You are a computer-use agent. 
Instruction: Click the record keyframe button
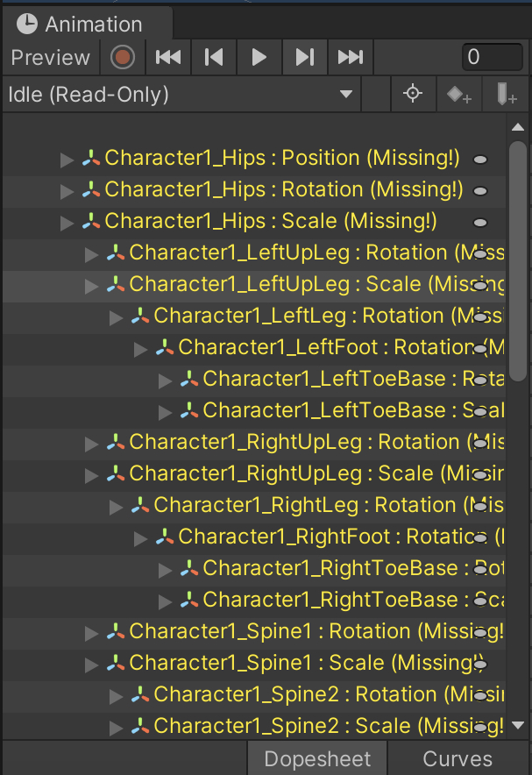(x=124, y=58)
